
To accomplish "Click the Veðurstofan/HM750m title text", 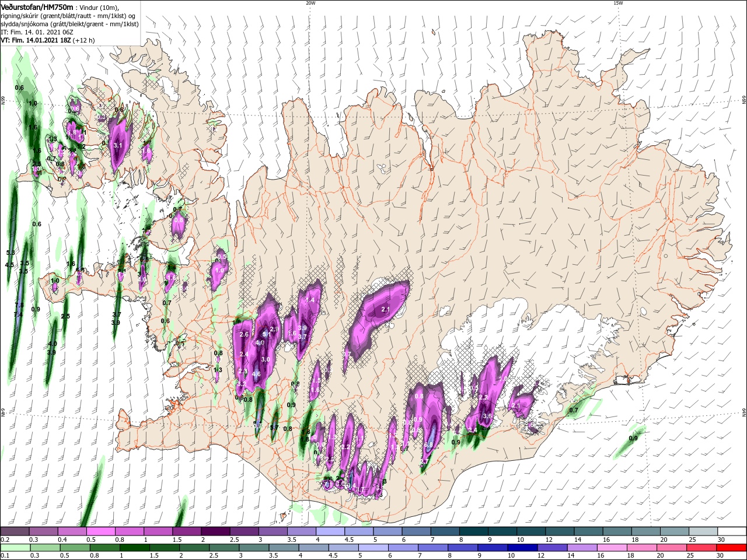I will pos(37,6).
